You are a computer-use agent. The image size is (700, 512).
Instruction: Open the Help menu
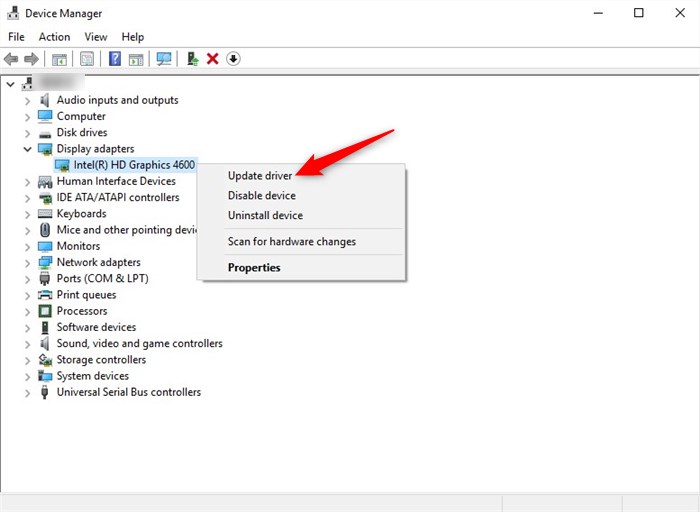coord(133,37)
